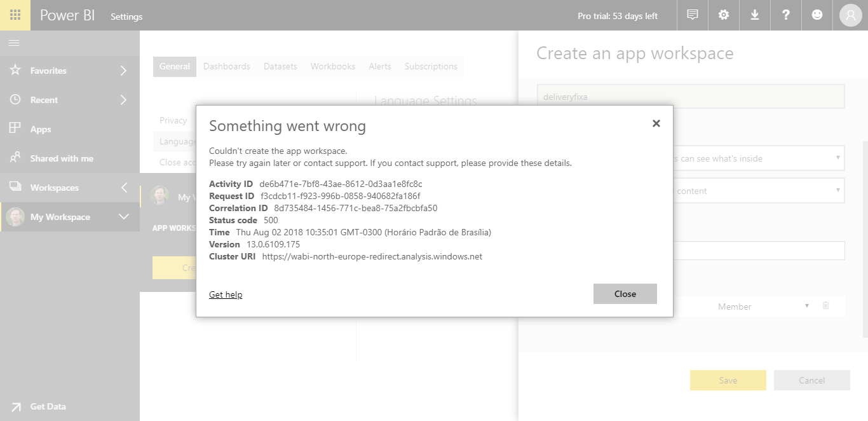The width and height of the screenshot is (868, 421).
Task: Close the error dialog with X
Action: coord(656,123)
